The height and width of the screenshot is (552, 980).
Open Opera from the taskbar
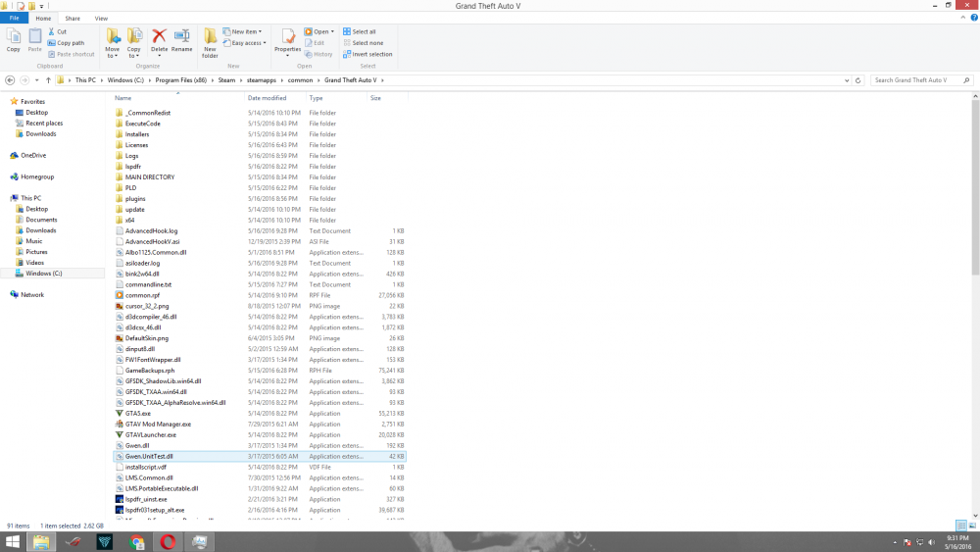[x=168, y=541]
